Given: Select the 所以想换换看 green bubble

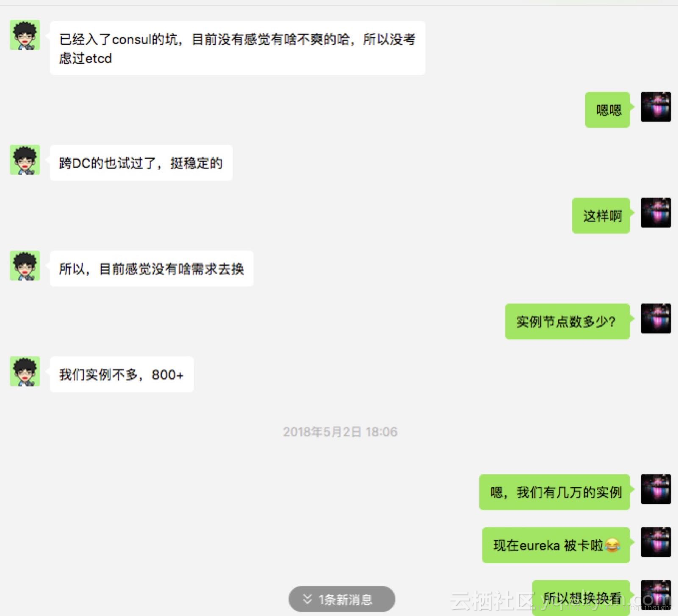Looking at the screenshot, I should [x=581, y=598].
